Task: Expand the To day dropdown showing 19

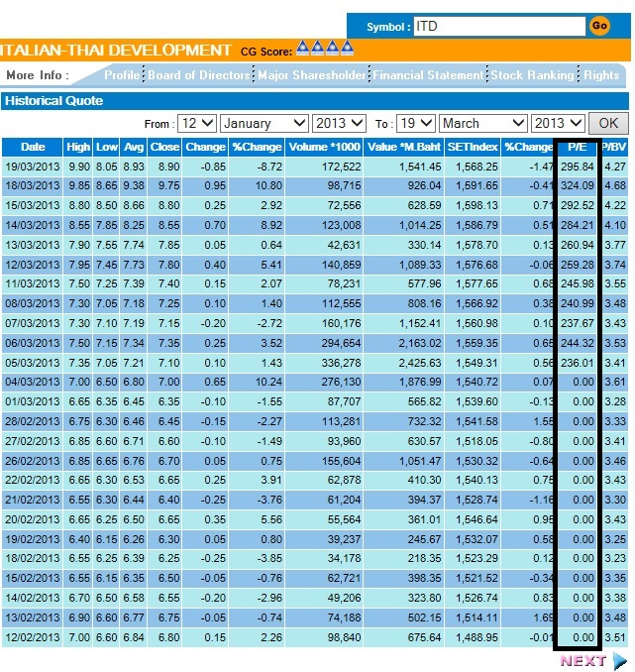Action: [416, 124]
